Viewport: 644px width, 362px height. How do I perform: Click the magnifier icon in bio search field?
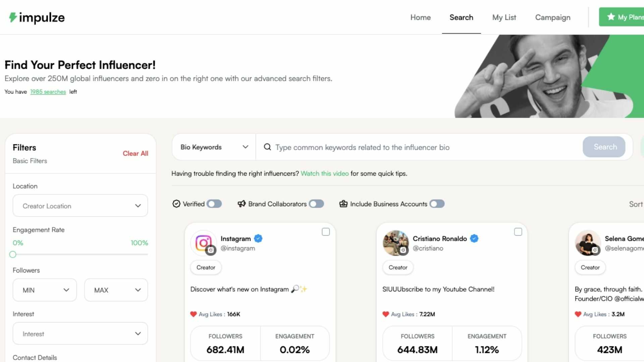(x=267, y=147)
